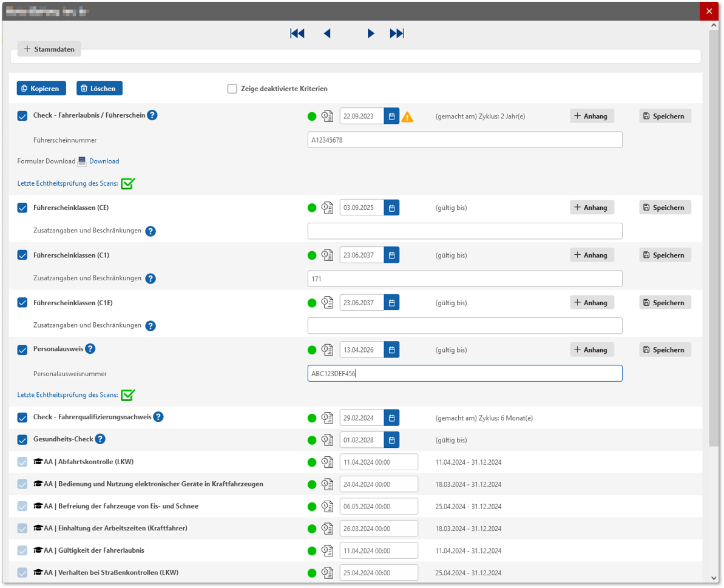724x588 pixels.
Task: Open history icon for Personalausweis row
Action: click(327, 350)
